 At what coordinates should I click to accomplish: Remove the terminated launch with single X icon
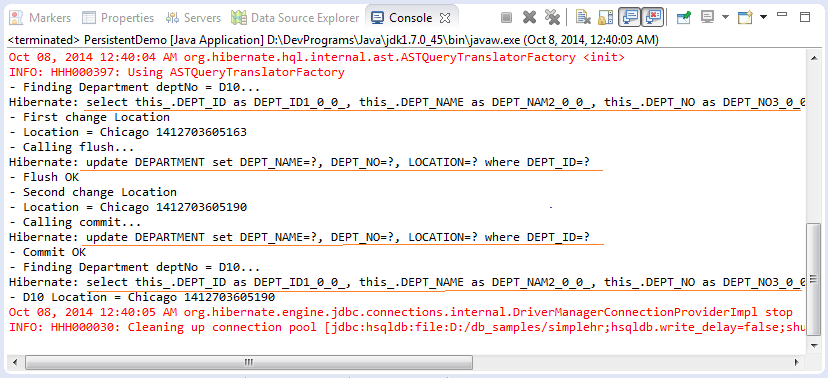[x=529, y=18]
